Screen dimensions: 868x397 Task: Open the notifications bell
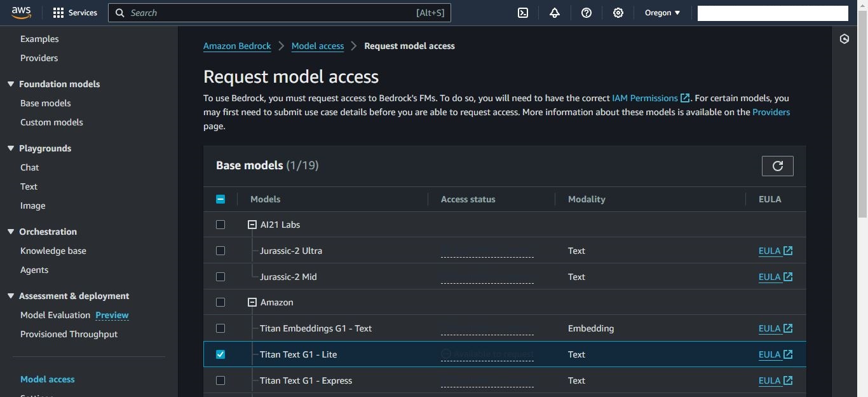pos(555,13)
